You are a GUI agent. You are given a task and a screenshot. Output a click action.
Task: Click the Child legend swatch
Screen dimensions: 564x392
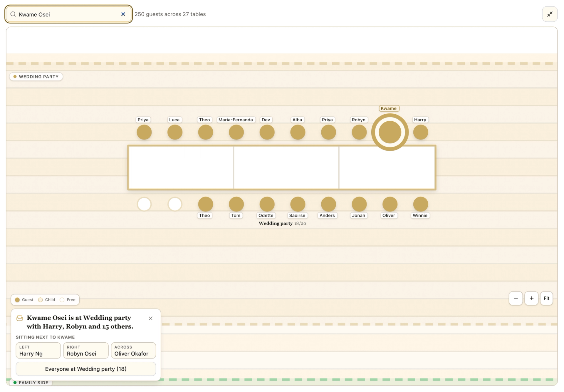(x=41, y=300)
